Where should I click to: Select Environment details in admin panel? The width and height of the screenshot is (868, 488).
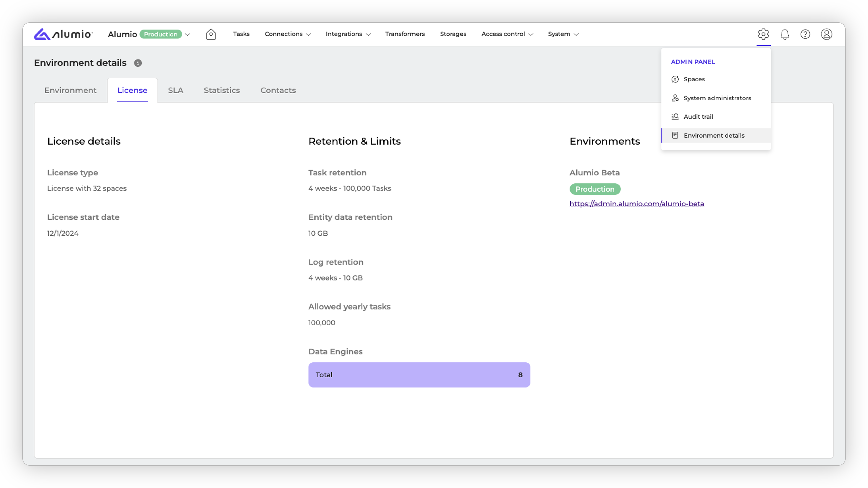tap(714, 135)
